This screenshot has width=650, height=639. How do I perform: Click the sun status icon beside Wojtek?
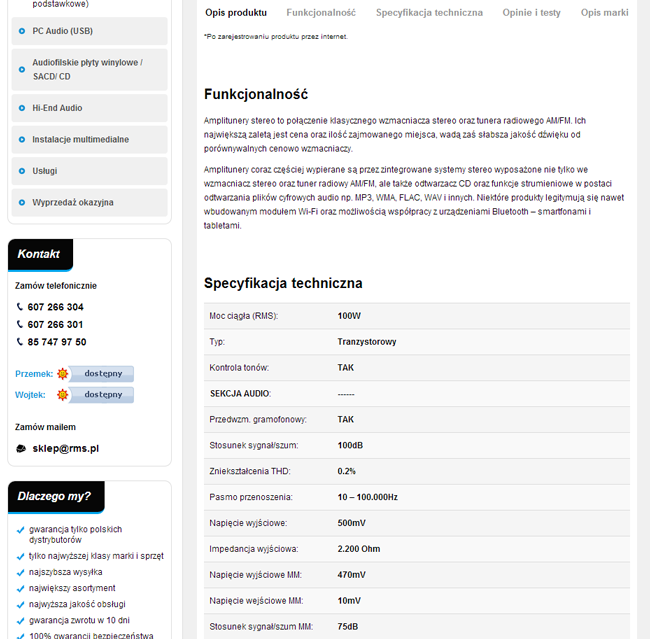click(63, 395)
